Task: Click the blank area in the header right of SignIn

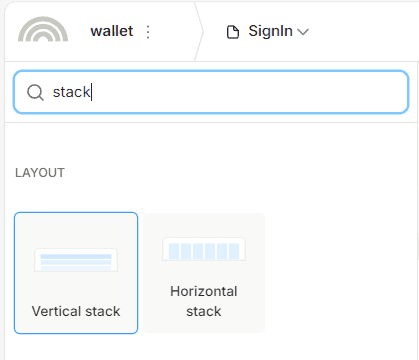Action: point(363,32)
